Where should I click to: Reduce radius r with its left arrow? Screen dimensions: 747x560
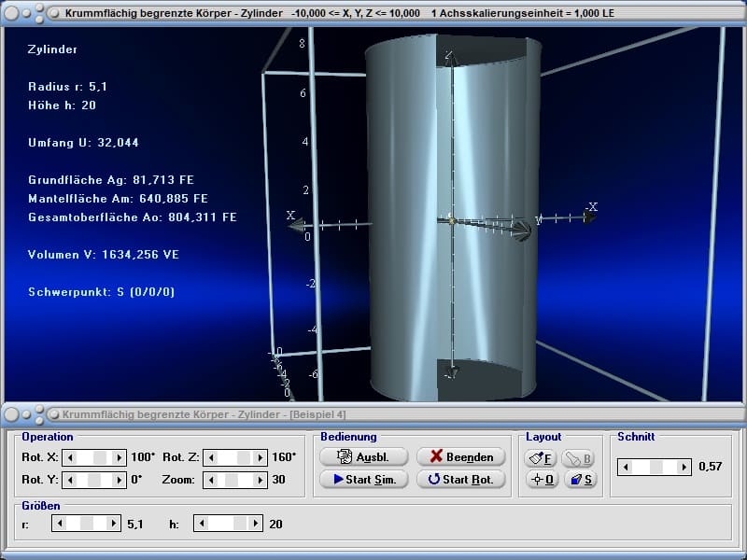pyautogui.click(x=60, y=524)
